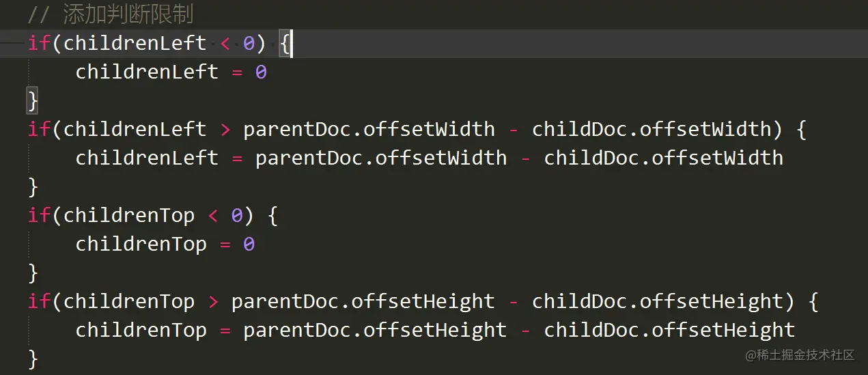The width and height of the screenshot is (868, 375).
Task: Click the zero in "childrenTop = 0"
Action: (249, 245)
